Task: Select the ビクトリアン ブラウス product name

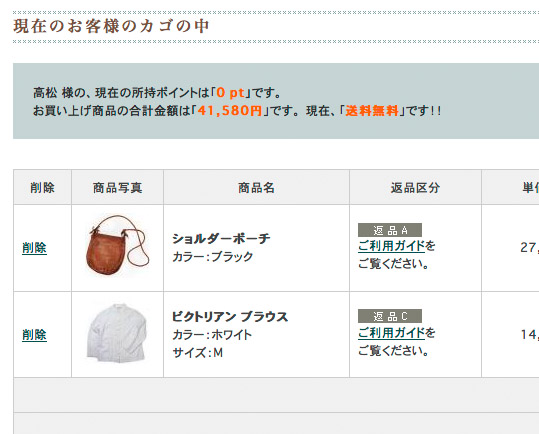Action: pyautogui.click(x=230, y=316)
